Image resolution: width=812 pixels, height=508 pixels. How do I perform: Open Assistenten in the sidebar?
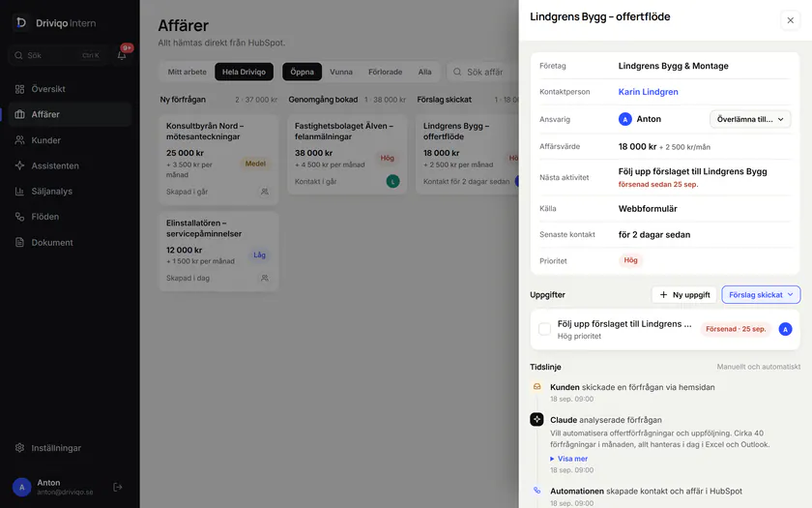[x=68, y=165]
